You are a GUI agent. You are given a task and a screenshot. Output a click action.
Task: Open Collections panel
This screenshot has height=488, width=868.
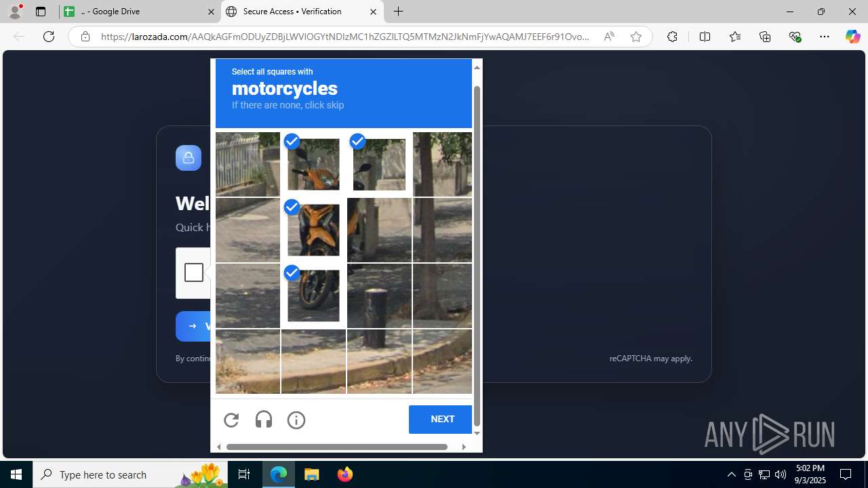click(x=765, y=37)
